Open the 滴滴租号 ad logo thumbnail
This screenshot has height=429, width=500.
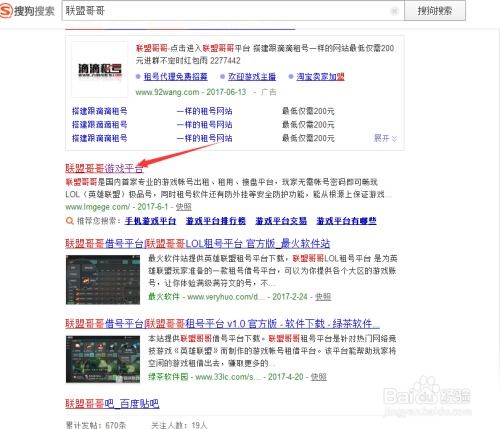(x=100, y=69)
